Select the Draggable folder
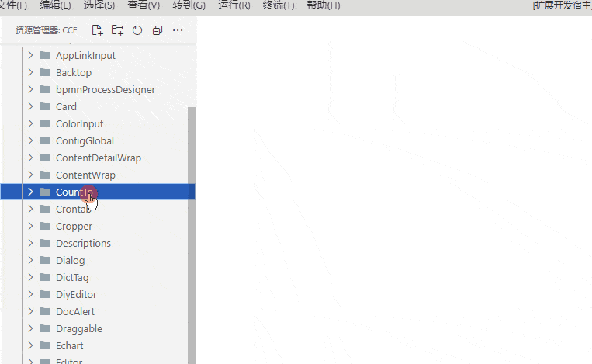The image size is (592, 364). coord(78,328)
